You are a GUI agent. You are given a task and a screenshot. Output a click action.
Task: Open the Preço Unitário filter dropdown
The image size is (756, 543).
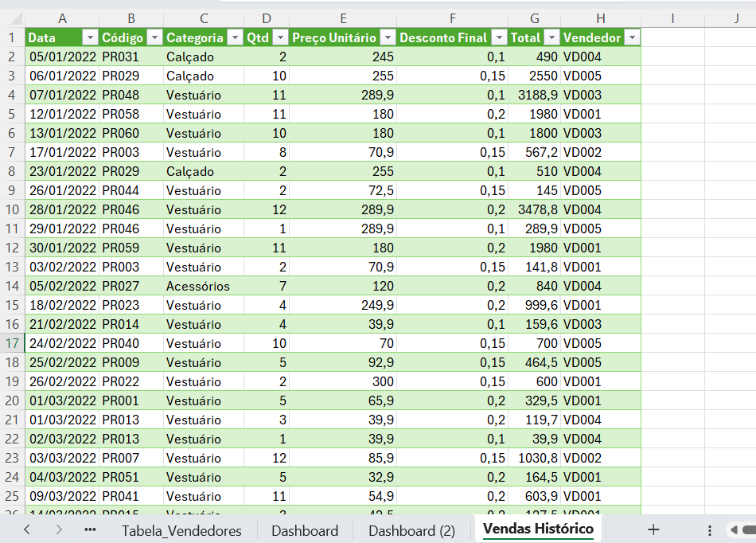pos(388,37)
